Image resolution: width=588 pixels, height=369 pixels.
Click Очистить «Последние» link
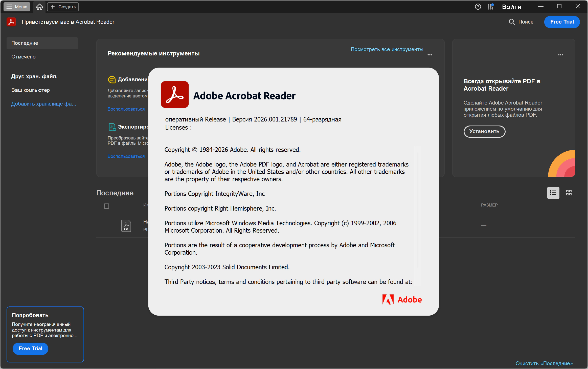pyautogui.click(x=544, y=363)
